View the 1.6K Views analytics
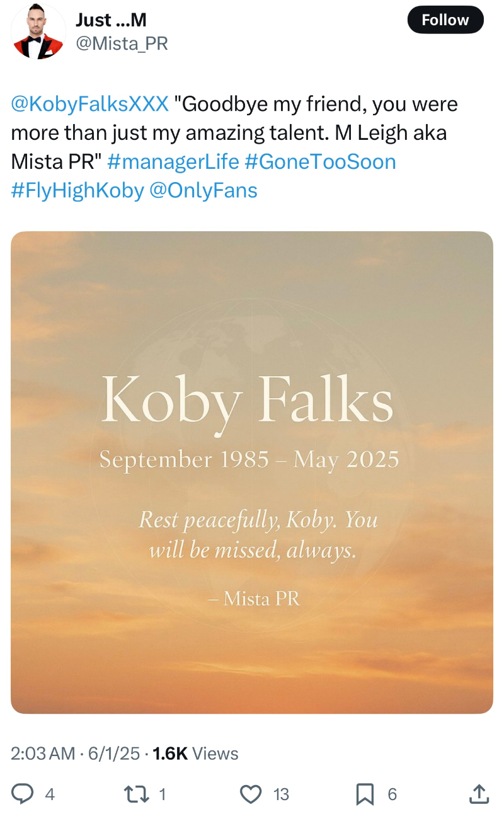504x831 pixels. click(x=195, y=754)
